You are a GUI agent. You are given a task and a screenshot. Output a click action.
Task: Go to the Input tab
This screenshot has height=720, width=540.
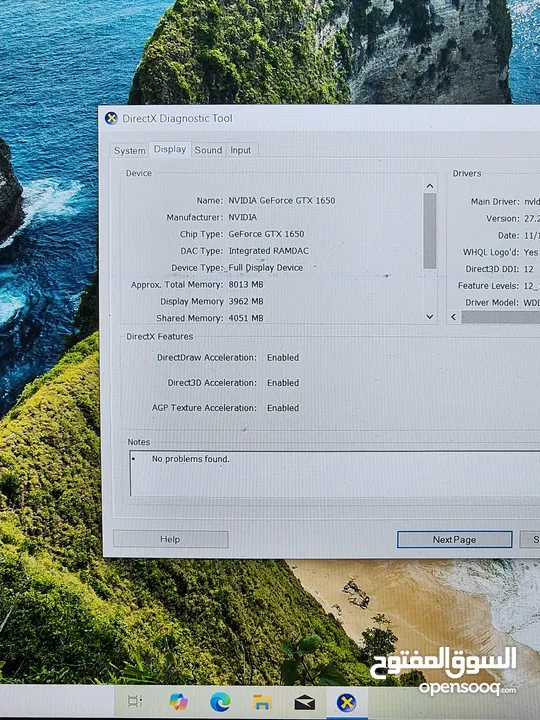tap(241, 150)
